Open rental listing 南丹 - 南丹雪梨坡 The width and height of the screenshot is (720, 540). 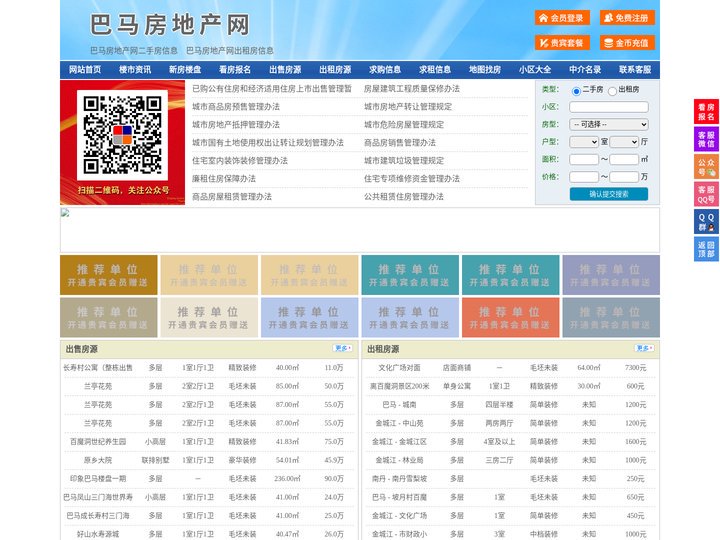click(399, 478)
